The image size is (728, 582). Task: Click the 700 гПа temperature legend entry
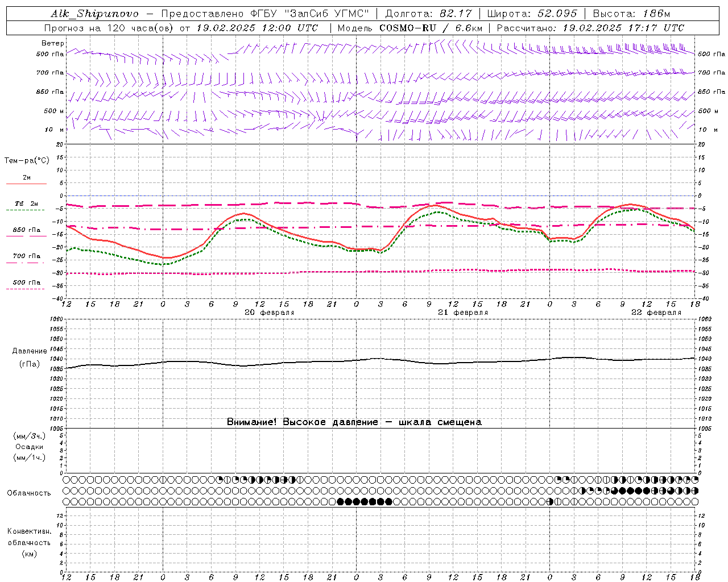pos(27,256)
